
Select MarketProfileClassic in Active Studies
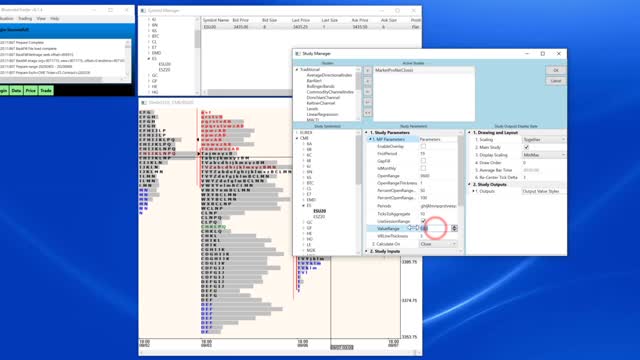(394, 70)
